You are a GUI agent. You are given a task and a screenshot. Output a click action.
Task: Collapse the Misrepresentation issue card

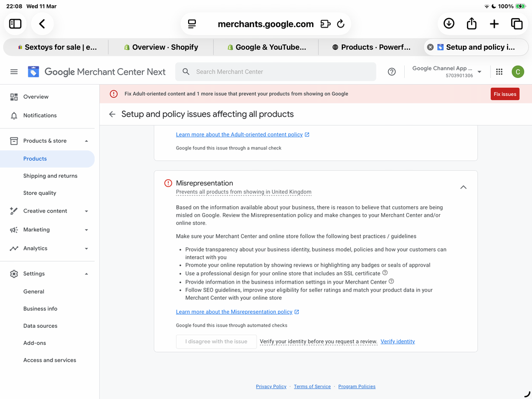point(463,187)
